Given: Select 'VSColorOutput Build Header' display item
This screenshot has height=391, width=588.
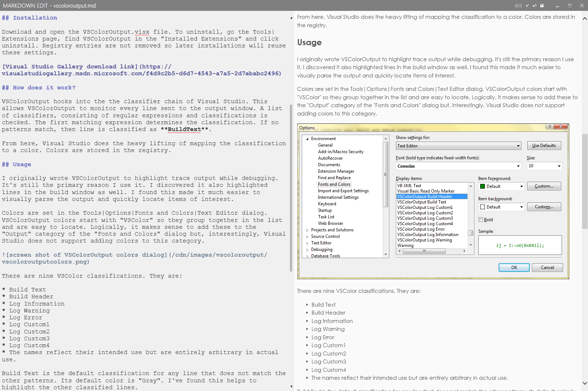Looking at the screenshot, I should 432,197.
